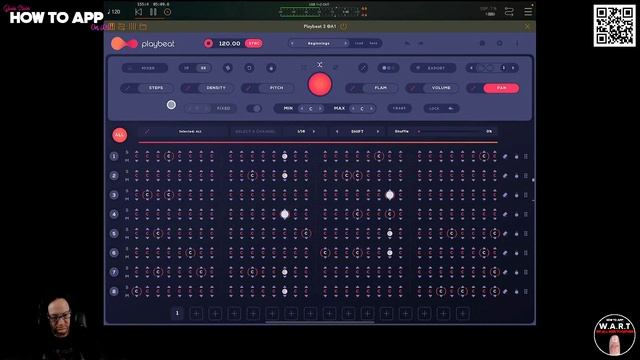
Task: Toggle the switch next to Fixed
Action: click(254, 109)
